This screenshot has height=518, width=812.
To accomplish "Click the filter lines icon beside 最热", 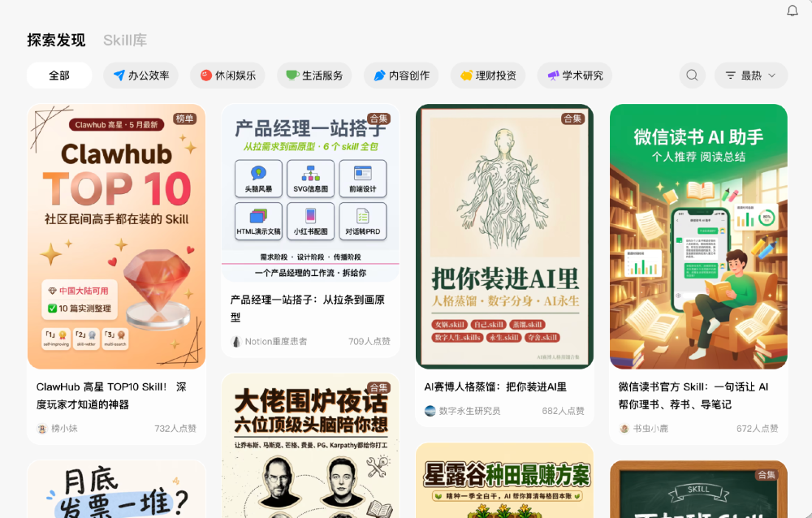I will pyautogui.click(x=730, y=76).
